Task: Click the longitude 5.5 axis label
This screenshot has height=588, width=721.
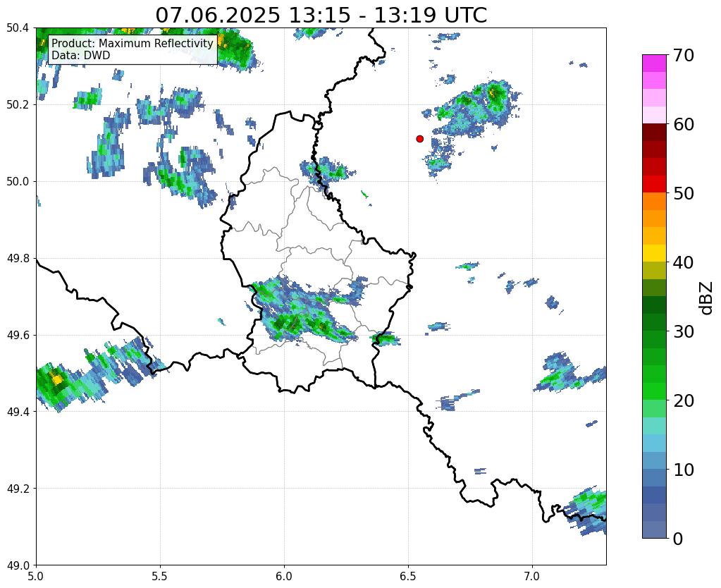Action: [160, 576]
